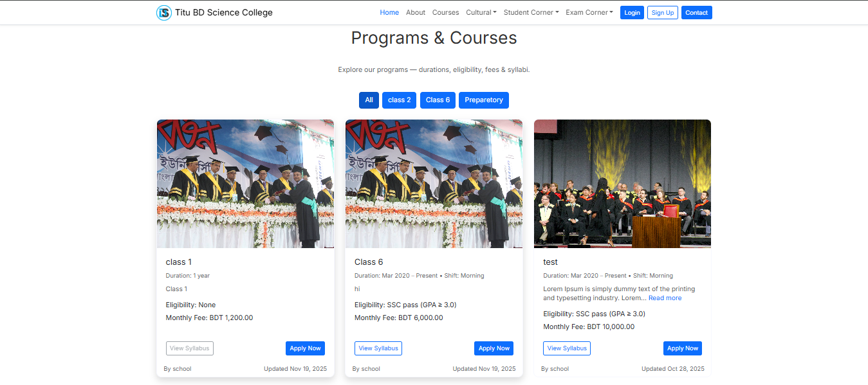
Task: Expand the Student Corner dropdown
Action: pos(531,12)
